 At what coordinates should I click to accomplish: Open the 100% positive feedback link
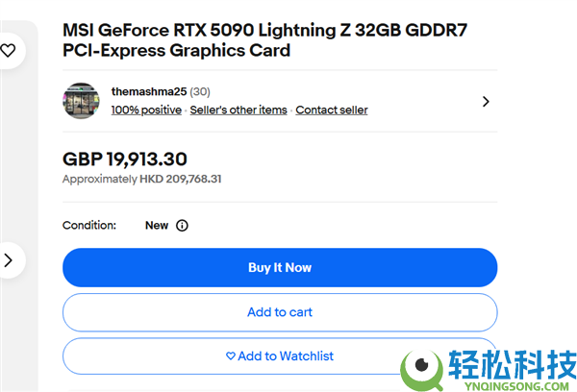146,110
